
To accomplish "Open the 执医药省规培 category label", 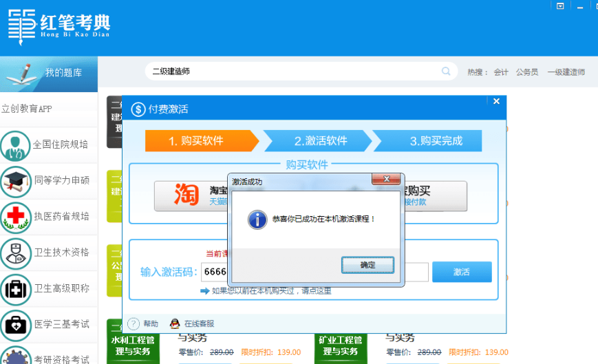I will pyautogui.click(x=62, y=217).
